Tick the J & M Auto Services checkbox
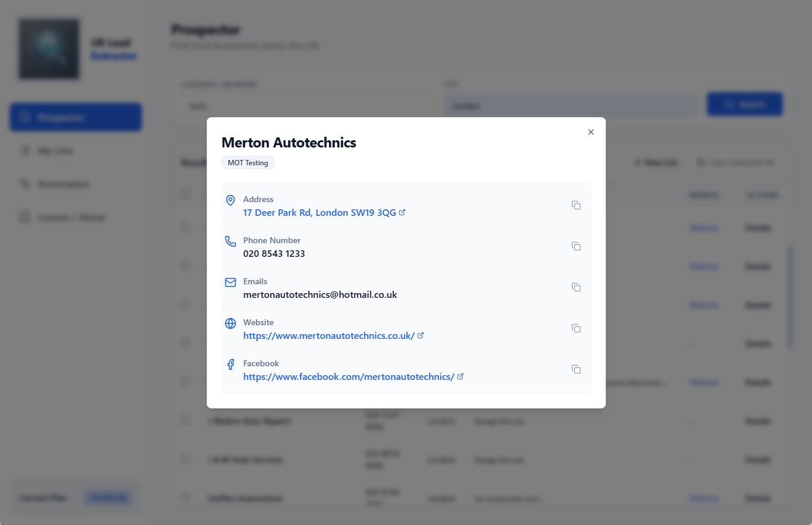The image size is (812, 525). click(x=185, y=459)
